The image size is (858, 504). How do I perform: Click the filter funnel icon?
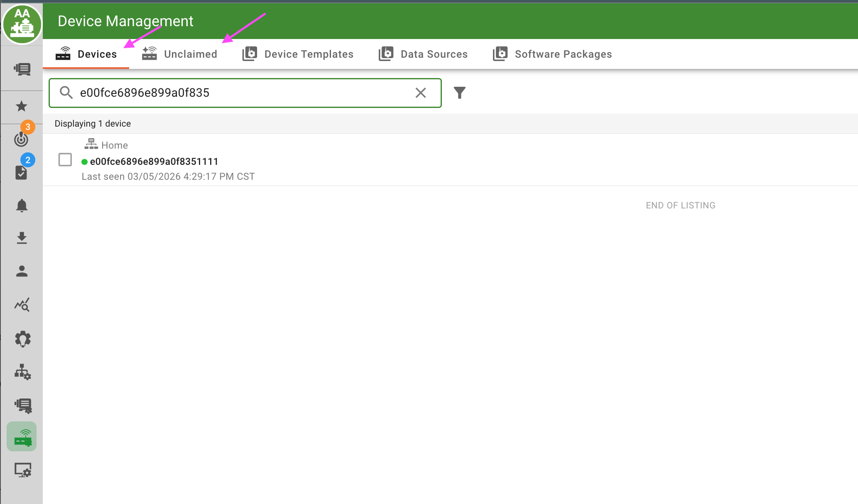459,93
